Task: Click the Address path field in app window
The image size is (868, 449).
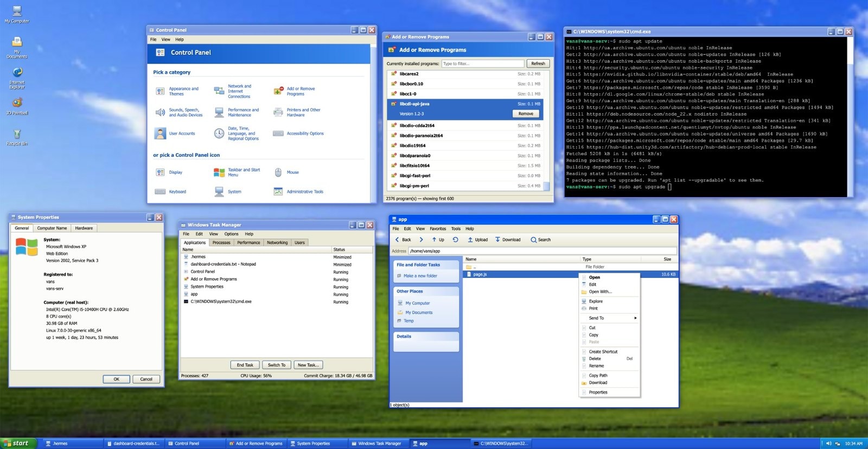Action: tap(542, 251)
